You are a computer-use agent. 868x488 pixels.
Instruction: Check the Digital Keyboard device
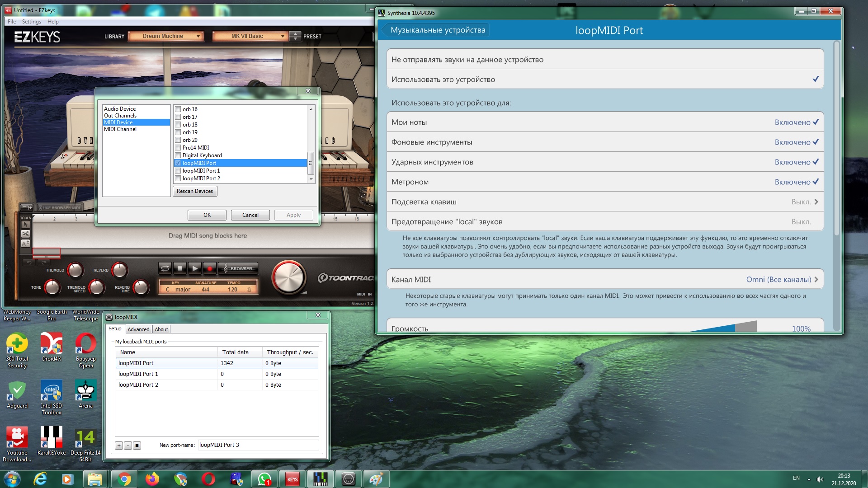(x=178, y=155)
